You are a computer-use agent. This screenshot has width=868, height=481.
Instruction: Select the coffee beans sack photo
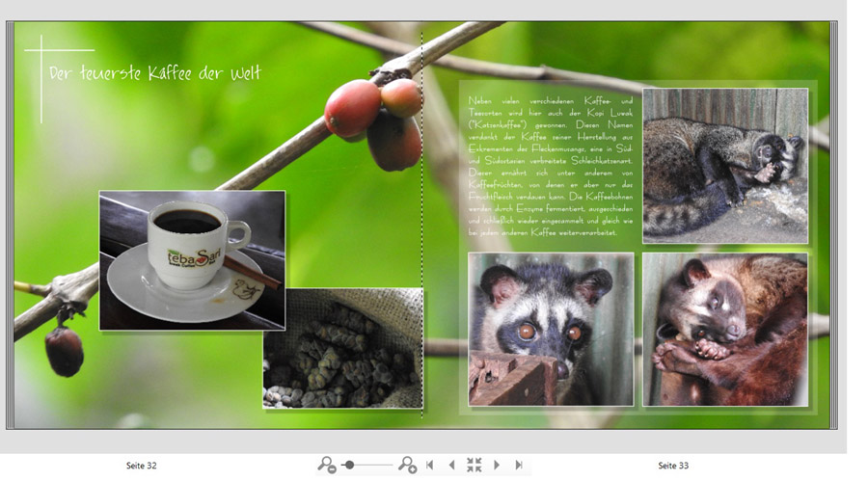click(342, 348)
